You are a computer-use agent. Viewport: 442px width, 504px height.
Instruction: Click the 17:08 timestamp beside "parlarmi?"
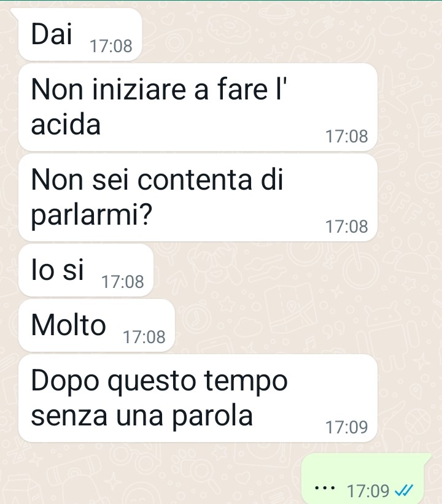point(346,227)
